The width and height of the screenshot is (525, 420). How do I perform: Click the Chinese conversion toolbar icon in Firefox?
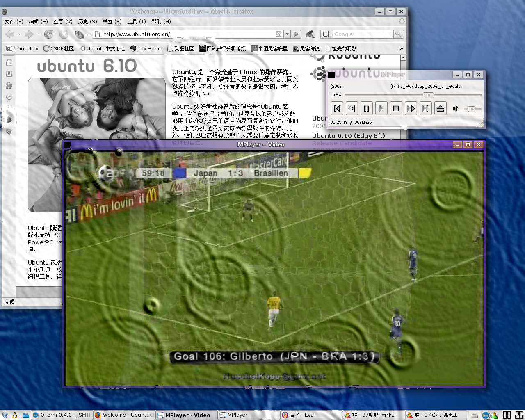point(79,34)
